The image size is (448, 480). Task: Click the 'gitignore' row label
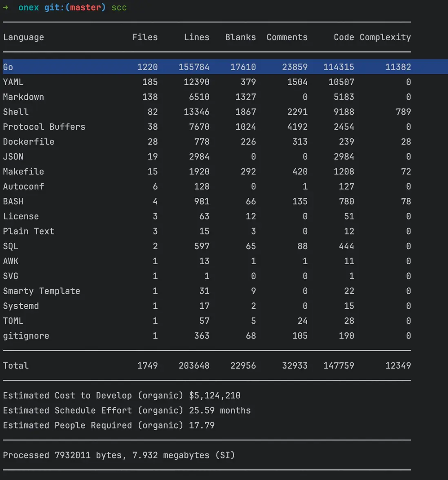pyautogui.click(x=26, y=336)
